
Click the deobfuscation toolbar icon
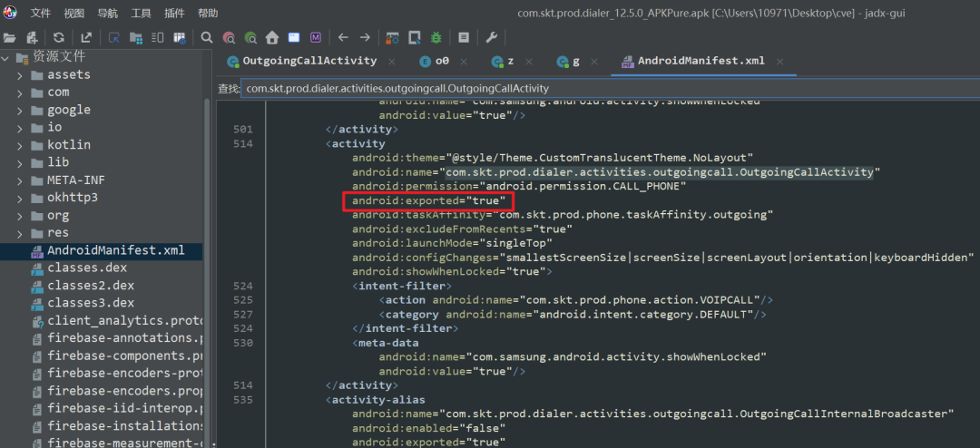(393, 37)
